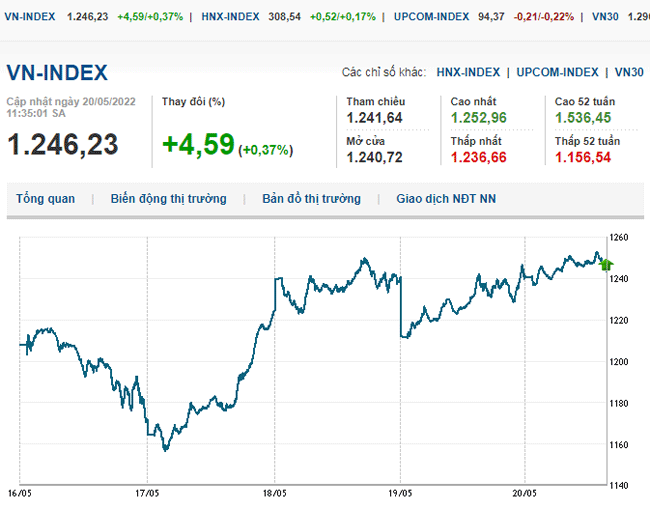The image size is (650, 509).
Task: Open HNX-INDEX link beside Các chỉ số khác
Action: pos(468,72)
